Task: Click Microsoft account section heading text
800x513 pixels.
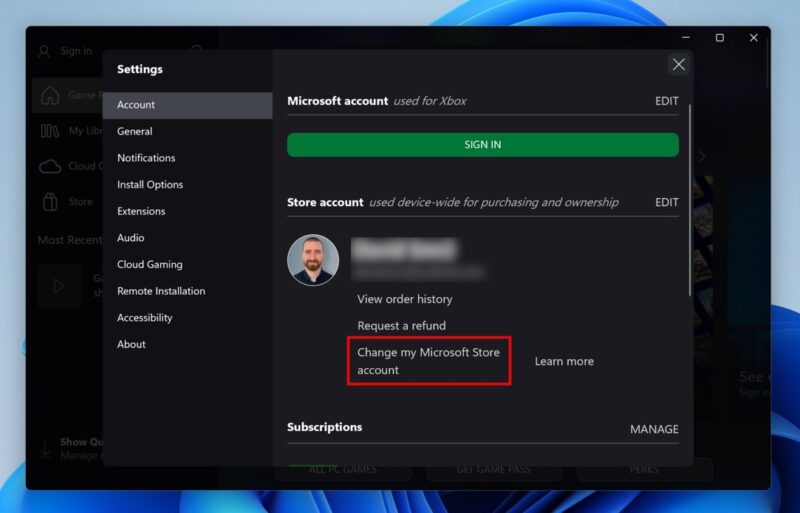Action: pyautogui.click(x=338, y=101)
